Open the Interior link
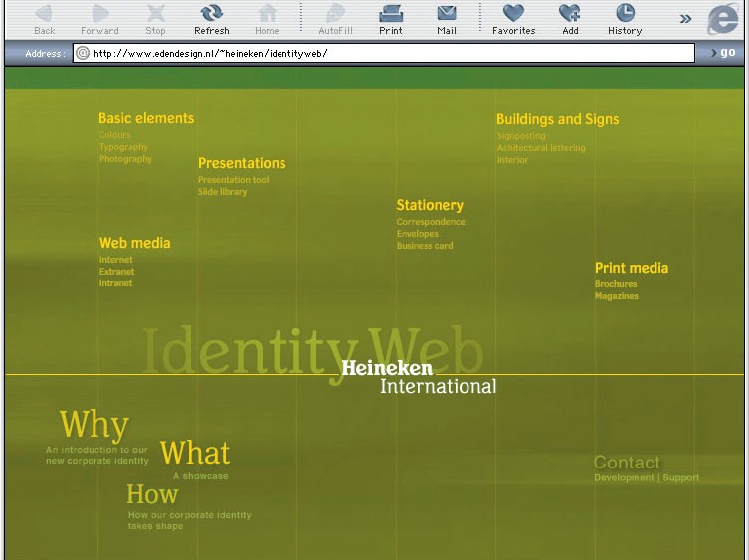This screenshot has width=749, height=560. point(512,160)
